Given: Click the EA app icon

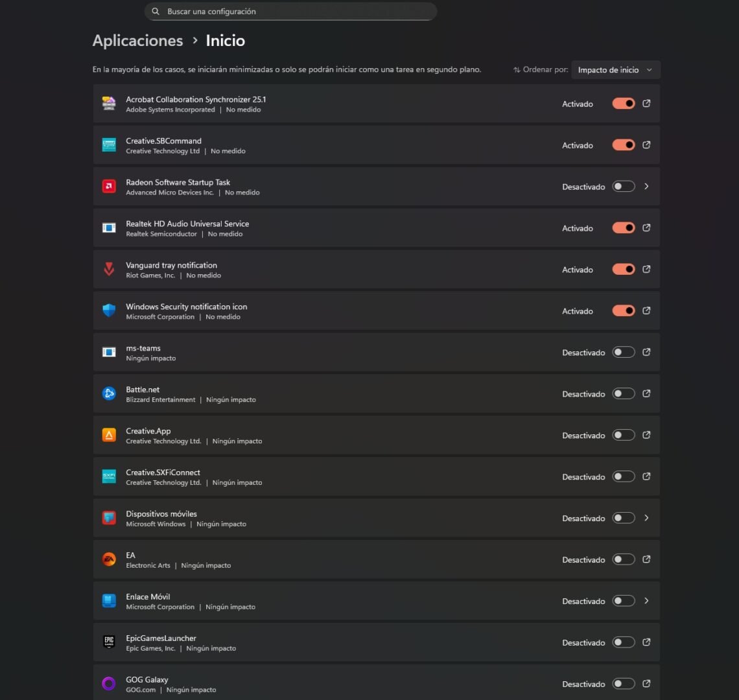Looking at the screenshot, I should coord(108,559).
